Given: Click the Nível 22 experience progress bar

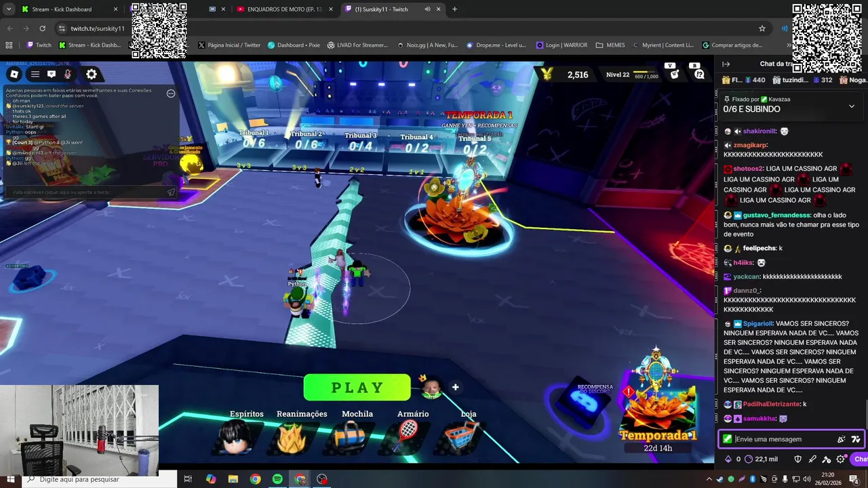Looking at the screenshot, I should tap(646, 73).
